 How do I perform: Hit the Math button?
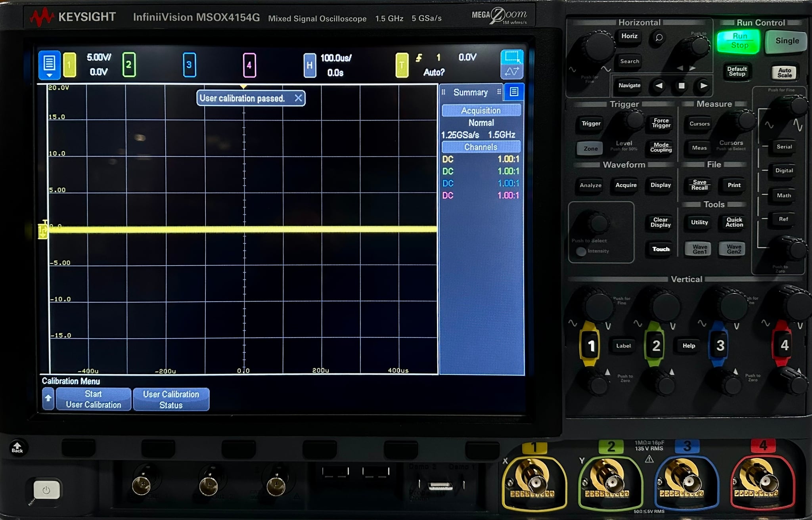click(x=783, y=195)
